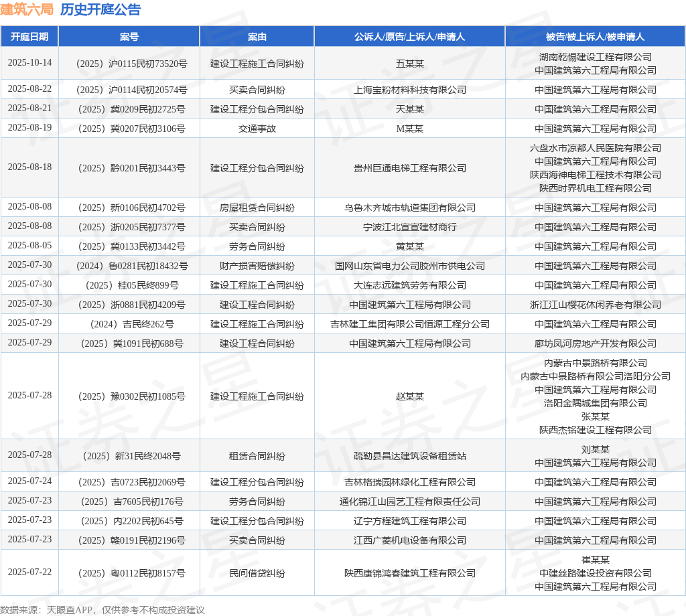Click plaintiff 陕西康锦鸿春建筑工程有限公司

[x=410, y=573]
